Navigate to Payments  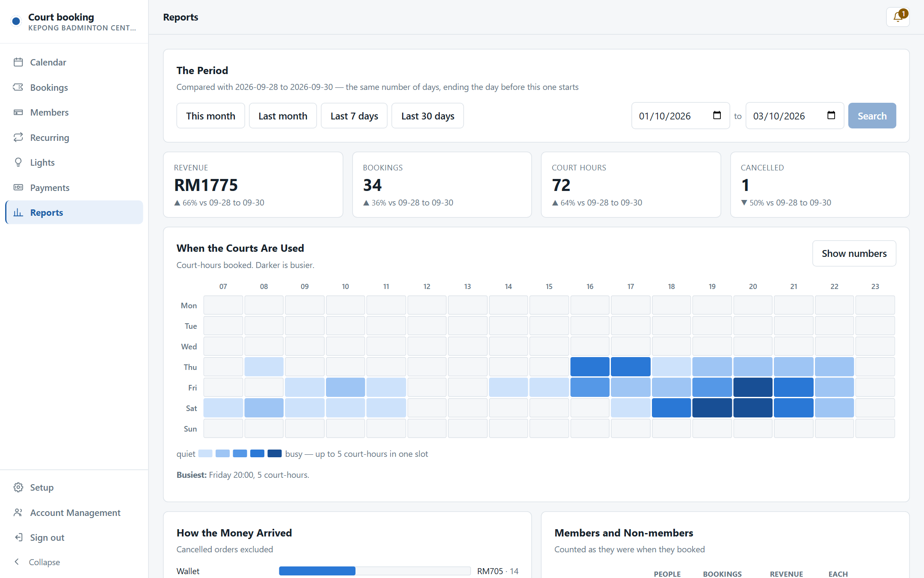click(x=74, y=188)
